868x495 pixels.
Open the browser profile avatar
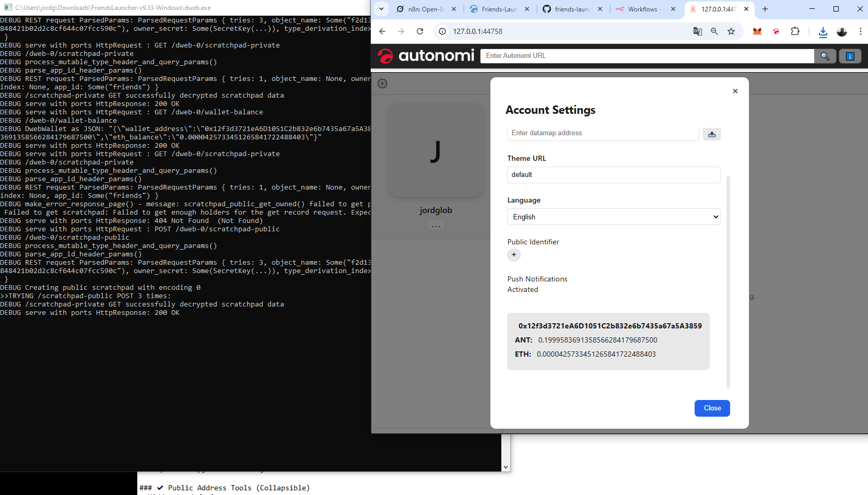842,31
